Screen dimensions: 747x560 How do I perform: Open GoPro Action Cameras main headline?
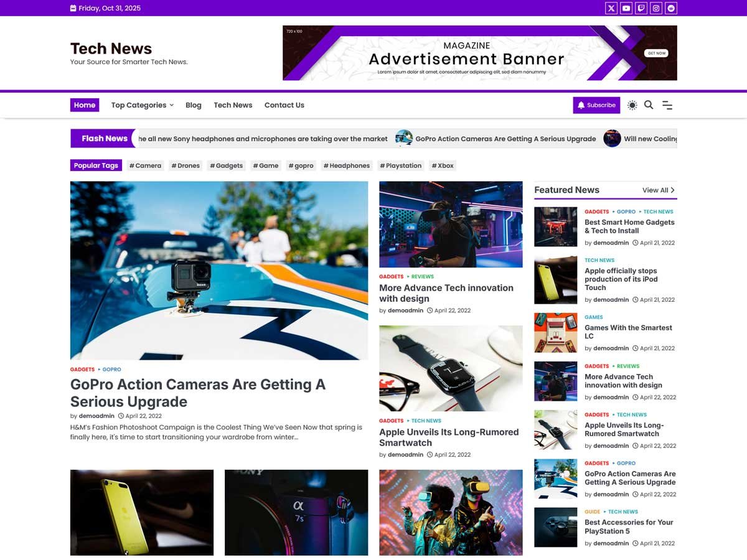tap(198, 393)
